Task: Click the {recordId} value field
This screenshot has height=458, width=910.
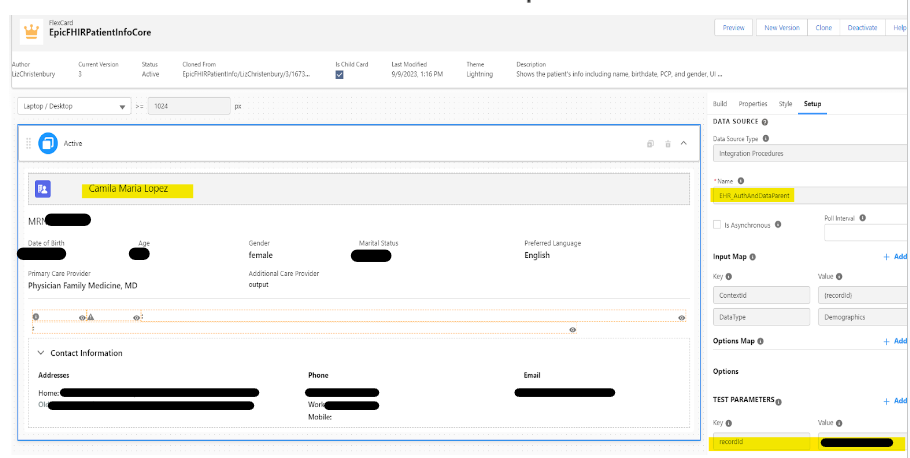Action: 864,295
